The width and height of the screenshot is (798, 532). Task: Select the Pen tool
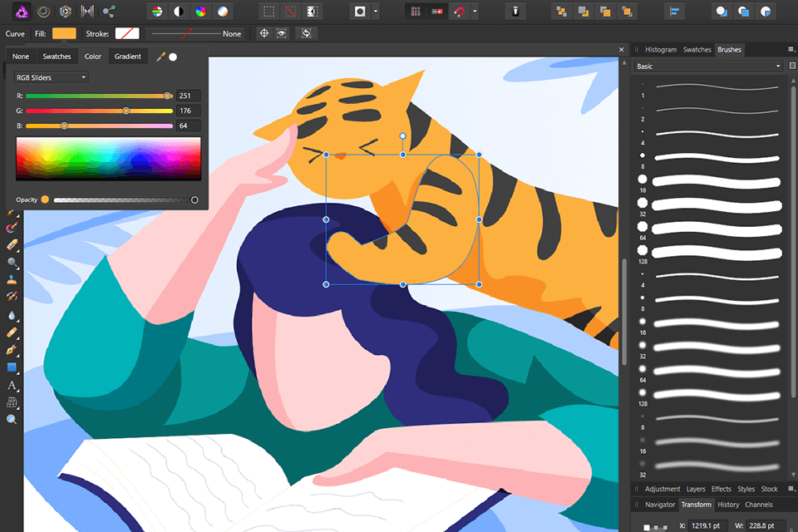pos(12,350)
